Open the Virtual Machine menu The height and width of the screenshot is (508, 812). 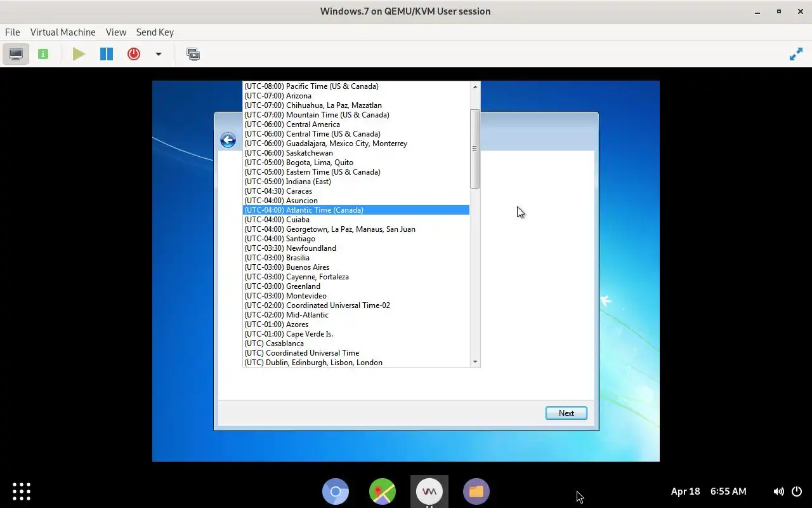coord(63,32)
